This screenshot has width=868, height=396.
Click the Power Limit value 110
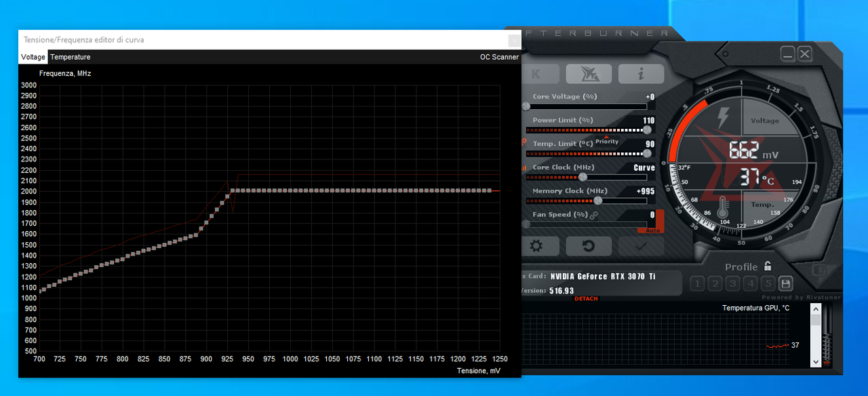point(649,121)
